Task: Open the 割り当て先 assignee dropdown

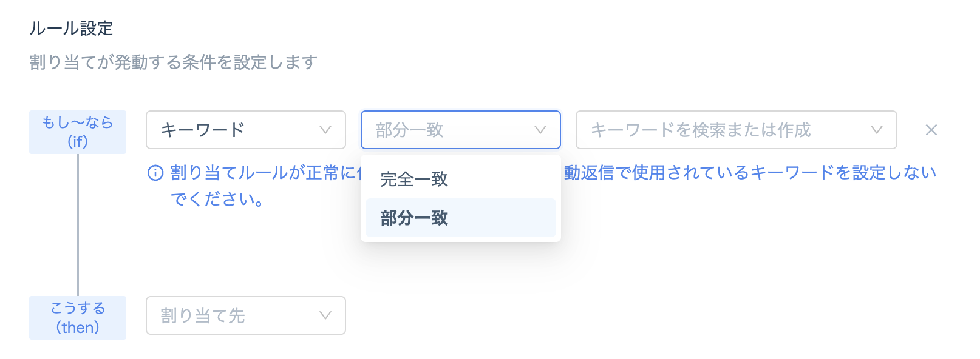Action: 246,315
